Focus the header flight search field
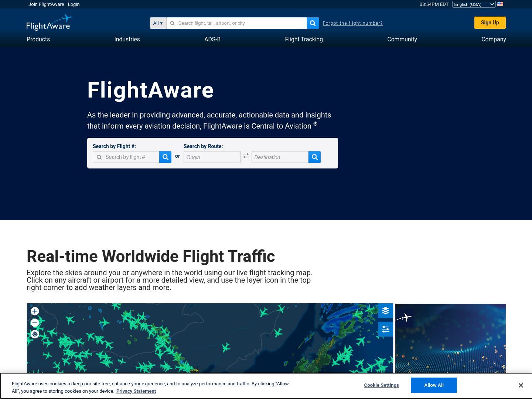The height and width of the screenshot is (399, 532). (x=236, y=23)
